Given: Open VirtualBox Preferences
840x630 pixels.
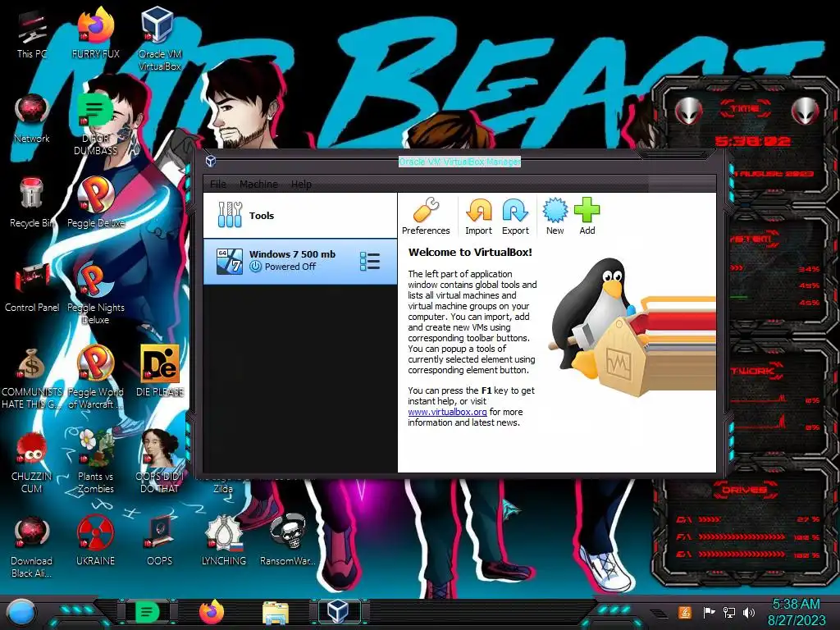Looking at the screenshot, I should (x=426, y=216).
